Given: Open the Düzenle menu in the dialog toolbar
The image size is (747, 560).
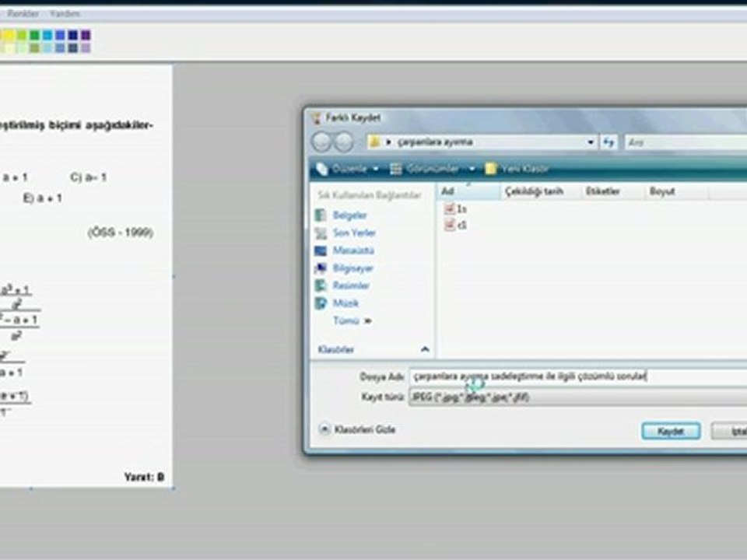Looking at the screenshot, I should pos(347,169).
